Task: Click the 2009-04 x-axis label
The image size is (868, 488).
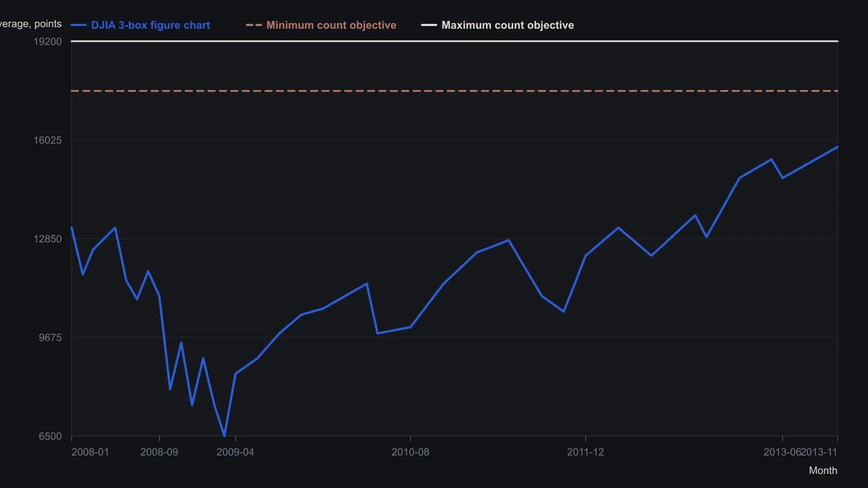Action: click(x=235, y=452)
